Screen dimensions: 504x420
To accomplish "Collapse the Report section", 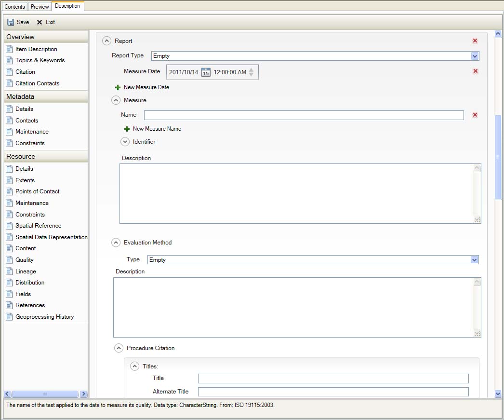I will [x=107, y=41].
